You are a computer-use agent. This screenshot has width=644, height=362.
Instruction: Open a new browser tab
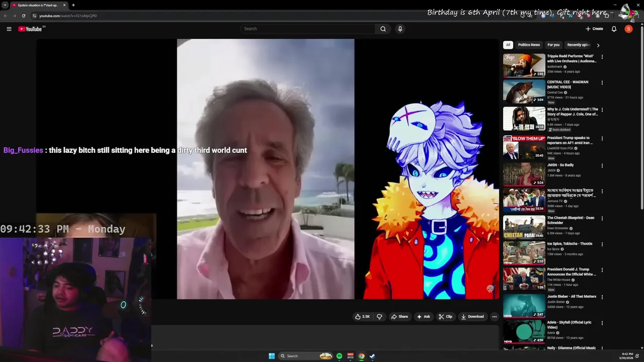click(x=73, y=5)
